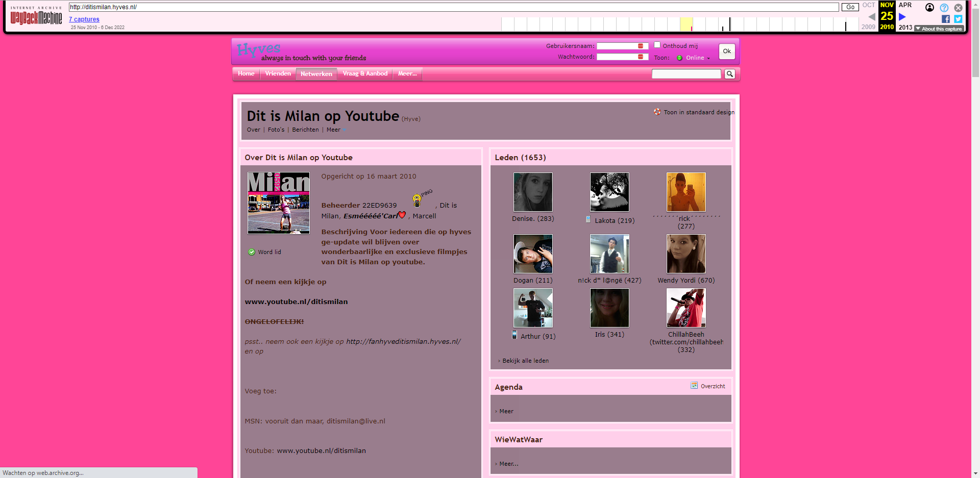Click the search magnifier button

[730, 74]
